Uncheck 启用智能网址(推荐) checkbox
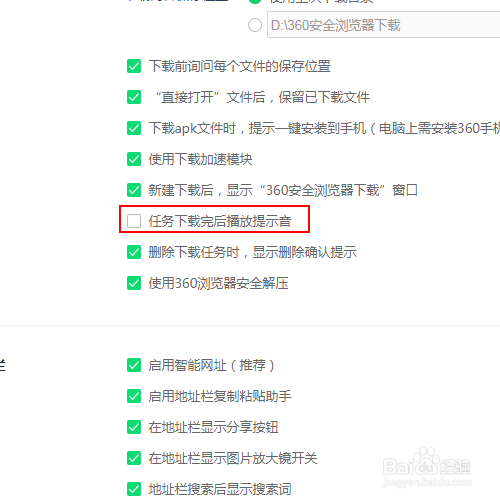 [134, 365]
